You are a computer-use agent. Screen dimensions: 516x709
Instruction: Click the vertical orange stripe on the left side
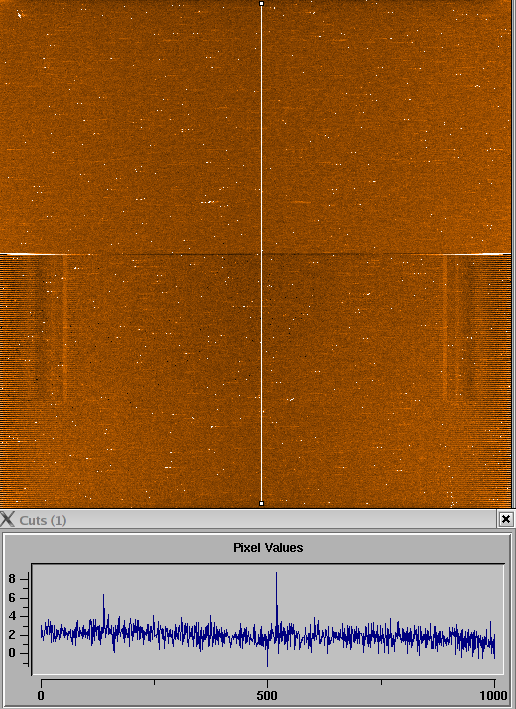click(x=65, y=328)
